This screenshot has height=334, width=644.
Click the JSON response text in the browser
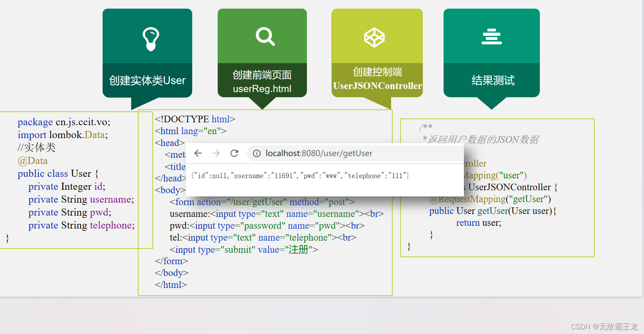pos(300,176)
